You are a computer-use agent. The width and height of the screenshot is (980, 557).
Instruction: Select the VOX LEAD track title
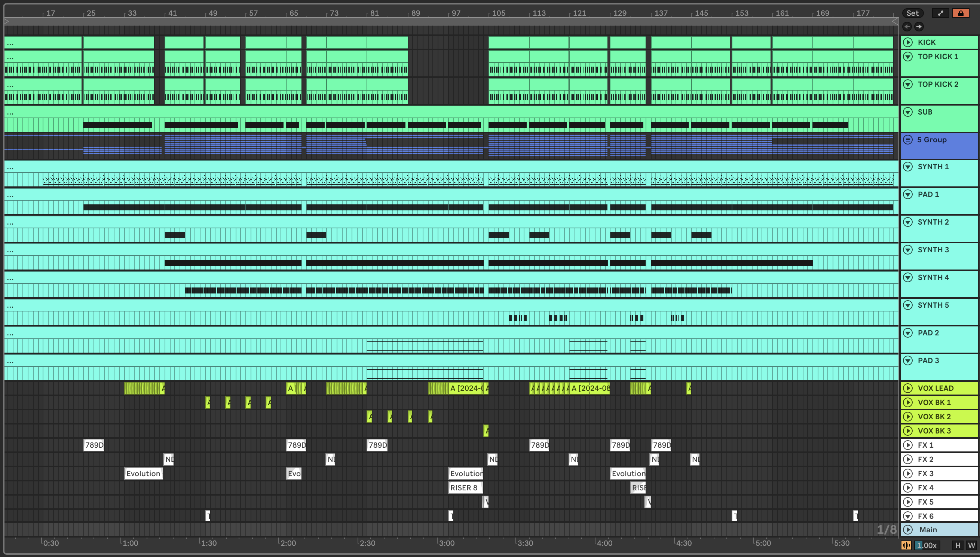935,388
